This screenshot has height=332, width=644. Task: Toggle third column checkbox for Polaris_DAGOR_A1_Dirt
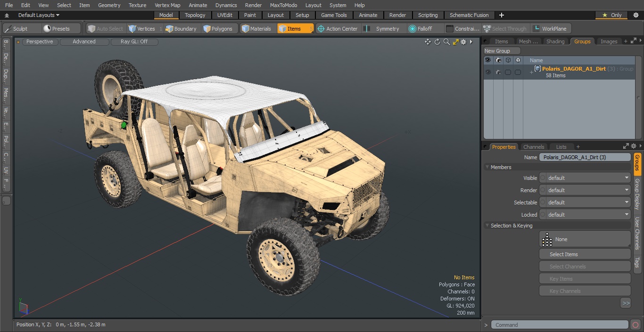click(x=508, y=72)
